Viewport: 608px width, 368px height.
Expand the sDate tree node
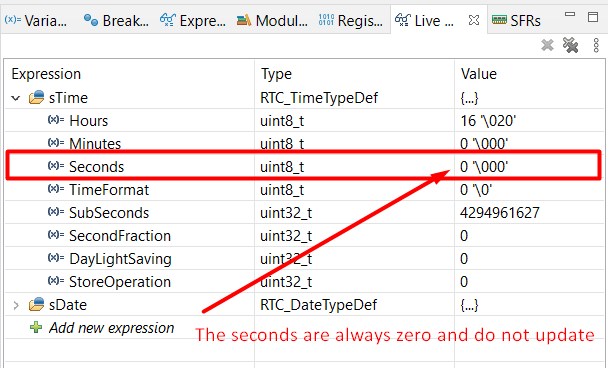click(x=16, y=305)
